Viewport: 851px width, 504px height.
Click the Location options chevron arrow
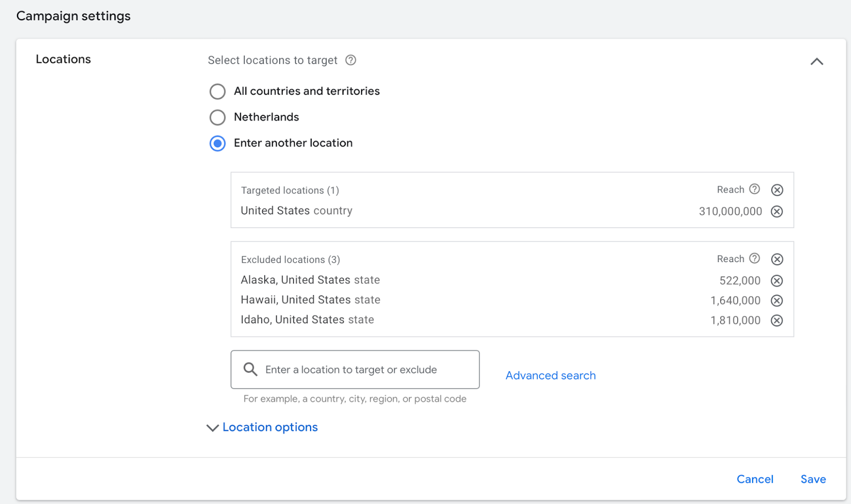coord(212,428)
